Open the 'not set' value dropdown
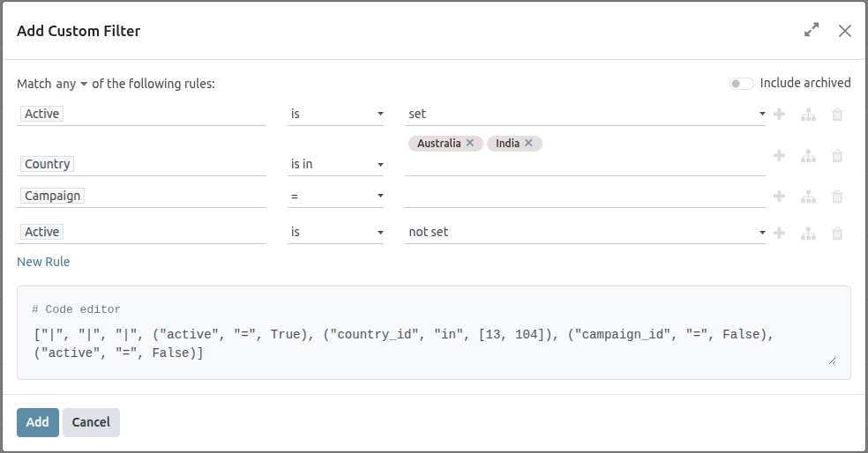Viewport: 868px width, 453px height. pyautogui.click(x=585, y=233)
